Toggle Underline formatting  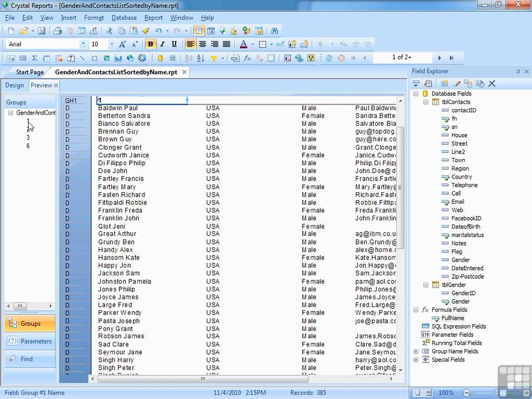(x=174, y=44)
